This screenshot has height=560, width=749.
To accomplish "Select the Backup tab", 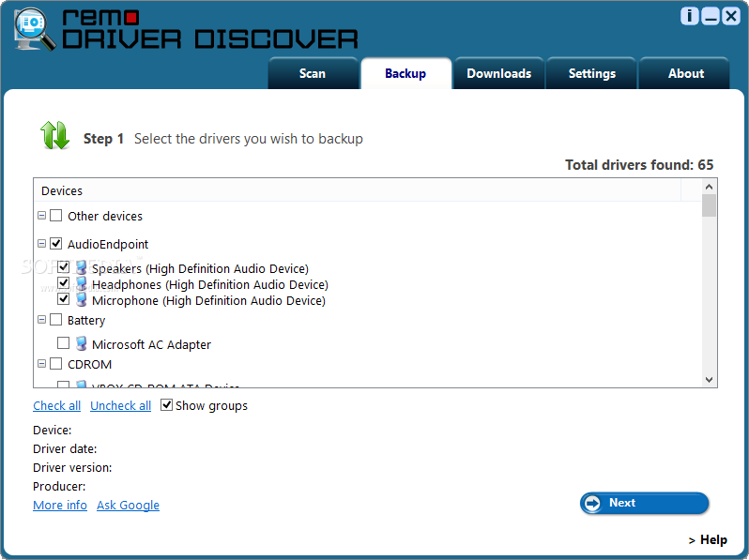I will coord(405,73).
